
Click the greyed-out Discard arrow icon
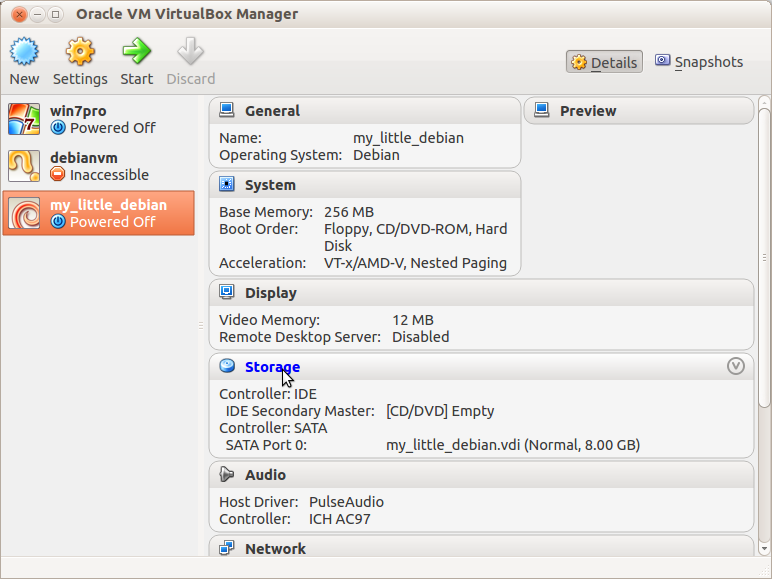coord(191,51)
